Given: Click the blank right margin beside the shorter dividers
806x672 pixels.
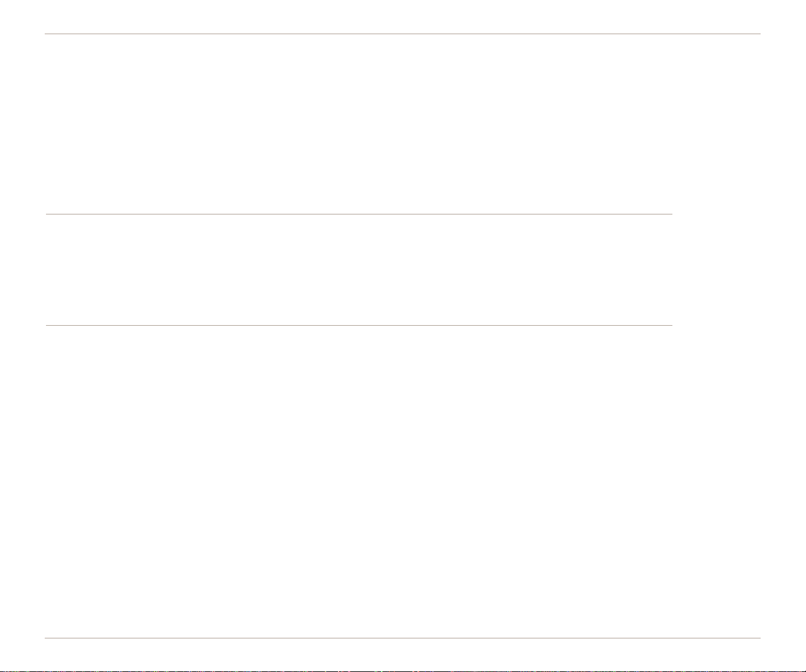Looking at the screenshot, I should [717, 270].
